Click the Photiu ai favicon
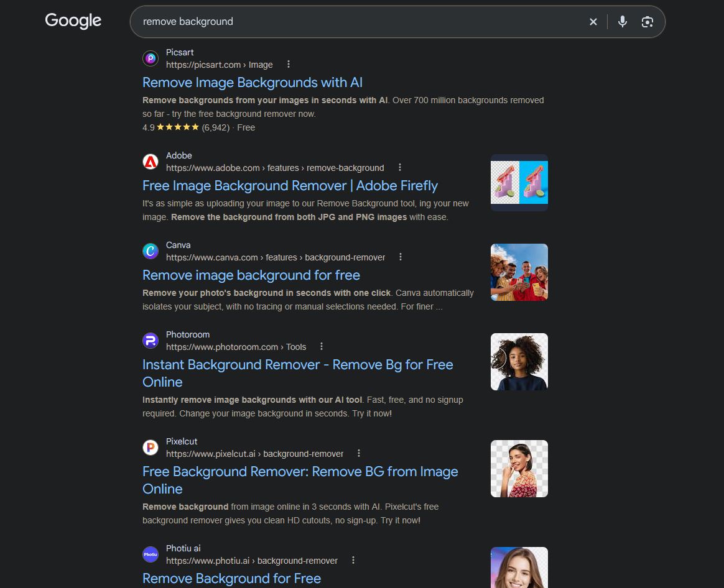This screenshot has width=724, height=588. point(151,554)
